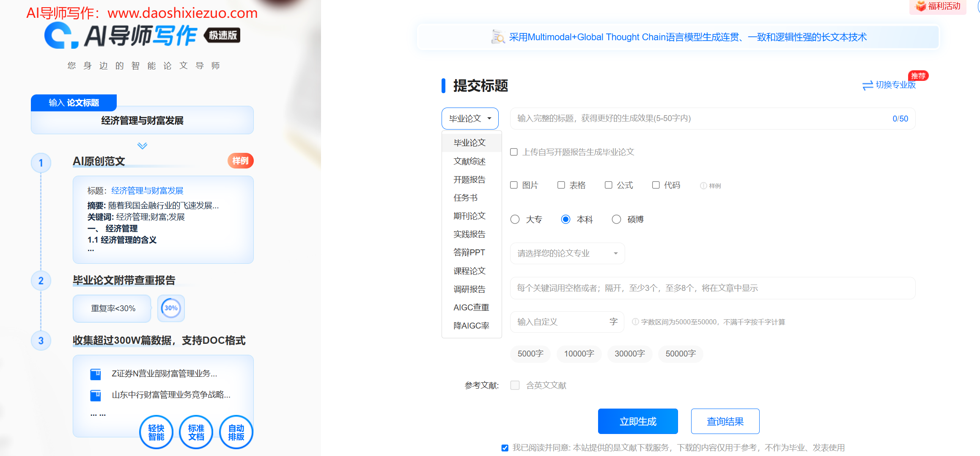Click the 立即生成 button
Image resolution: width=980 pixels, height=456 pixels.
(x=638, y=421)
